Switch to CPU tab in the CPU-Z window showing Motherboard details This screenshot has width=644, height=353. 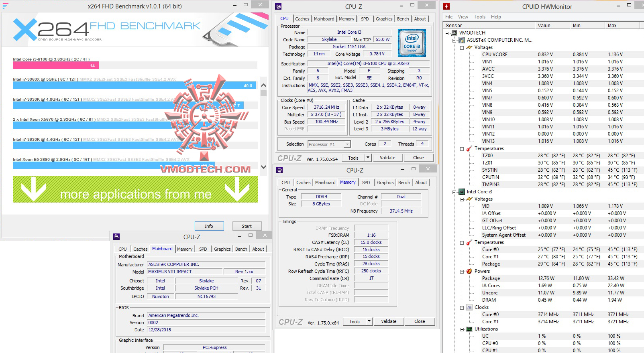tap(123, 249)
